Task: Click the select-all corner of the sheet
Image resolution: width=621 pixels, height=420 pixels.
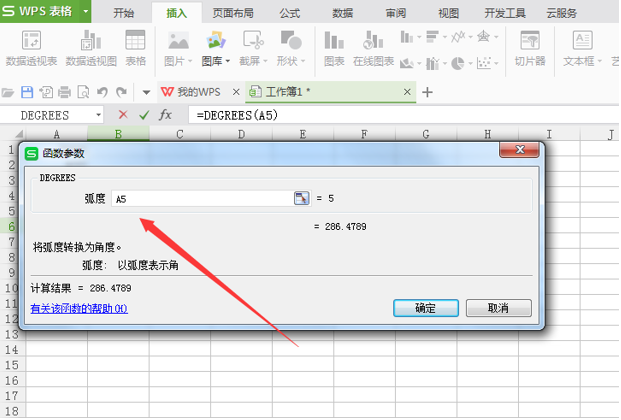Action: [17, 134]
